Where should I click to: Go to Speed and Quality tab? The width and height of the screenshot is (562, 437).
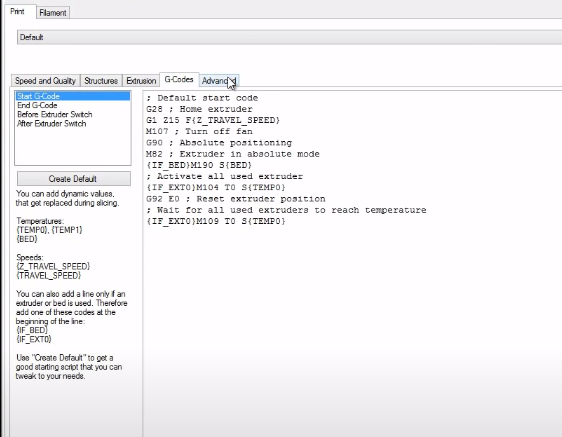coord(45,81)
